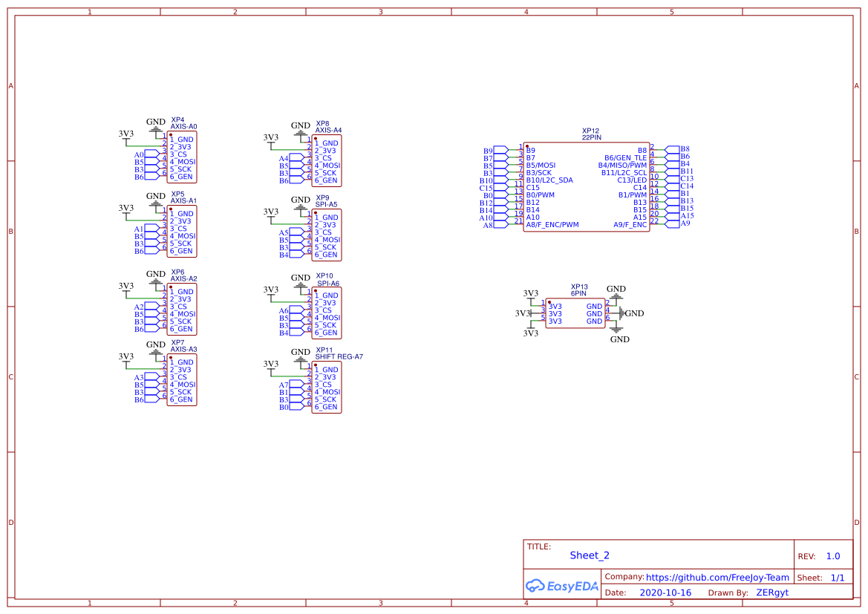
Task: Select the REV 1.0 value
Action: [x=832, y=555]
